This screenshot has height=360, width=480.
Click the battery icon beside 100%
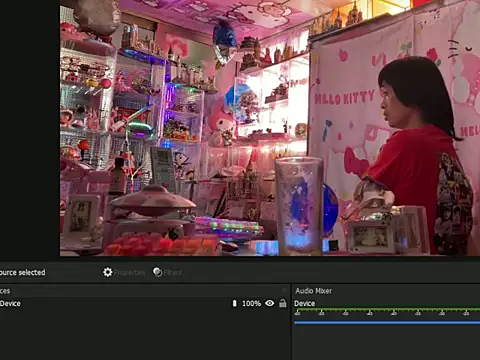[234, 303]
